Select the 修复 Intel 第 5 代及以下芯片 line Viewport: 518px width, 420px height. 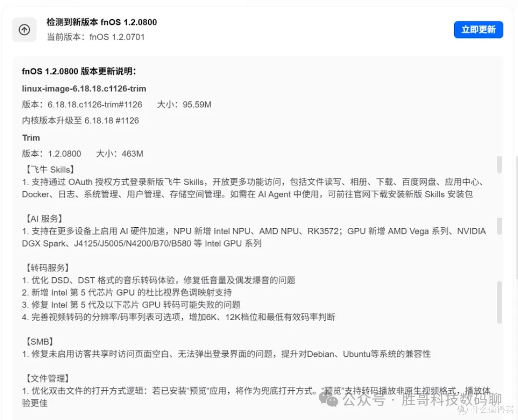(x=131, y=304)
